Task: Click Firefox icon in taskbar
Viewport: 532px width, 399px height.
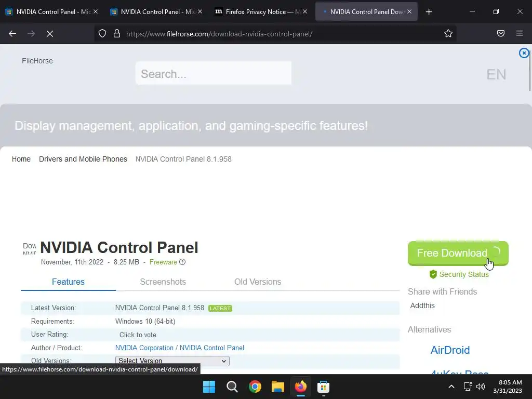Action: [301, 387]
